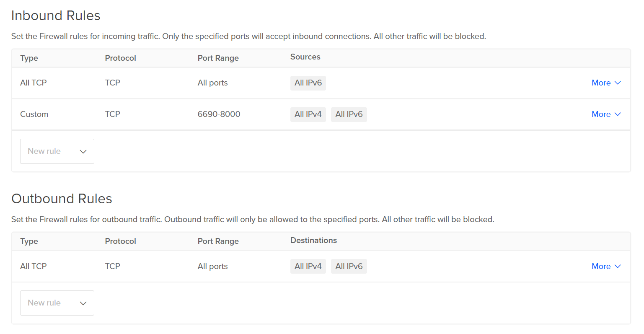Select All IPv4 source tag on Custom rule
The image size is (644, 334).
[x=308, y=114]
